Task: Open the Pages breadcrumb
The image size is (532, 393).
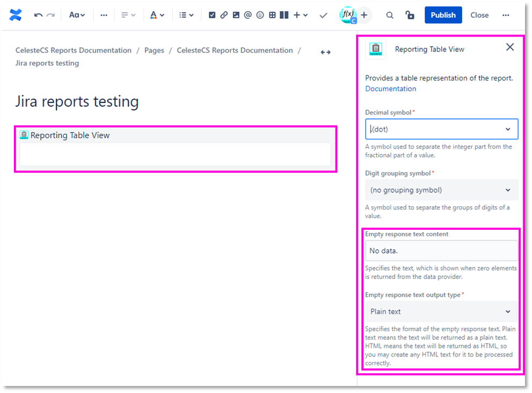Action: click(x=154, y=50)
